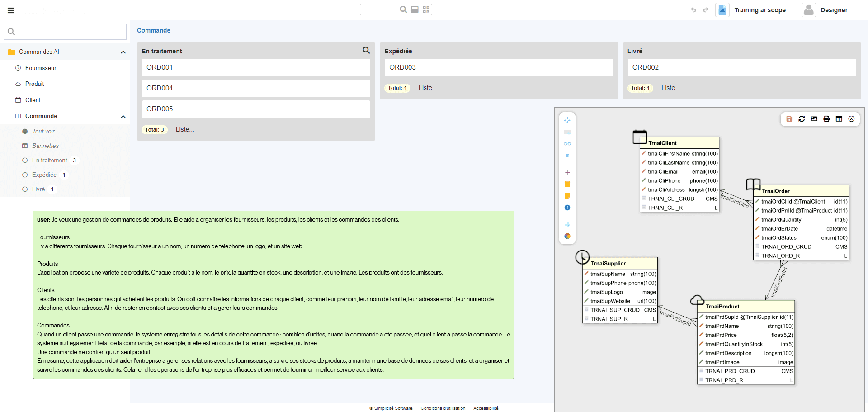Click the QR code icon in header
The width and height of the screenshot is (868, 412).
click(x=426, y=9)
